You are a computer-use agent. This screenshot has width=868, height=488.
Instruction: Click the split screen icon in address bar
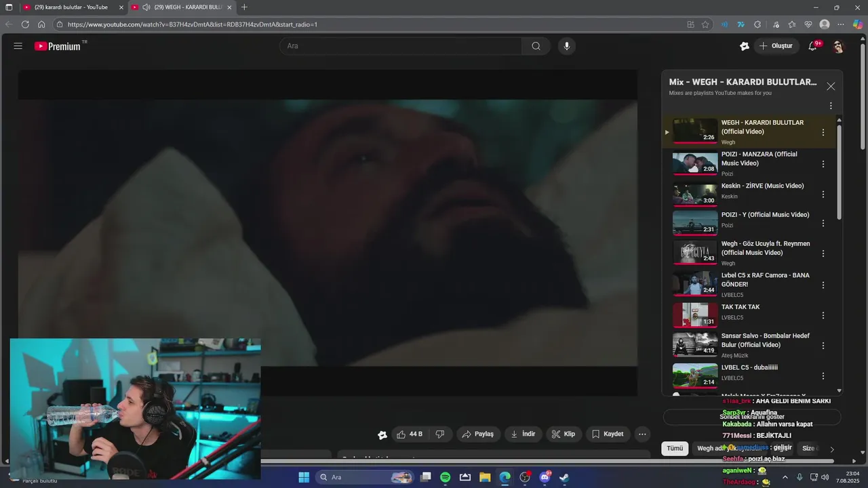tap(690, 24)
